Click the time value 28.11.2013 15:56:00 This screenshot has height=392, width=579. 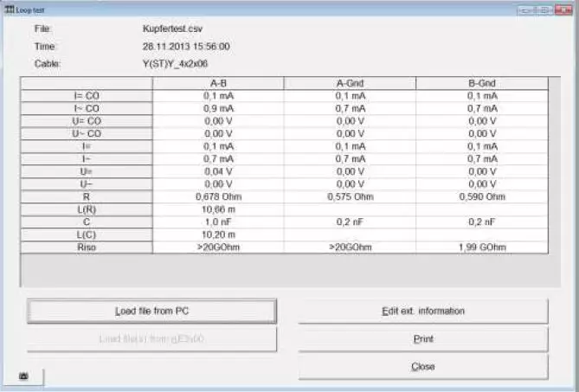(186, 46)
